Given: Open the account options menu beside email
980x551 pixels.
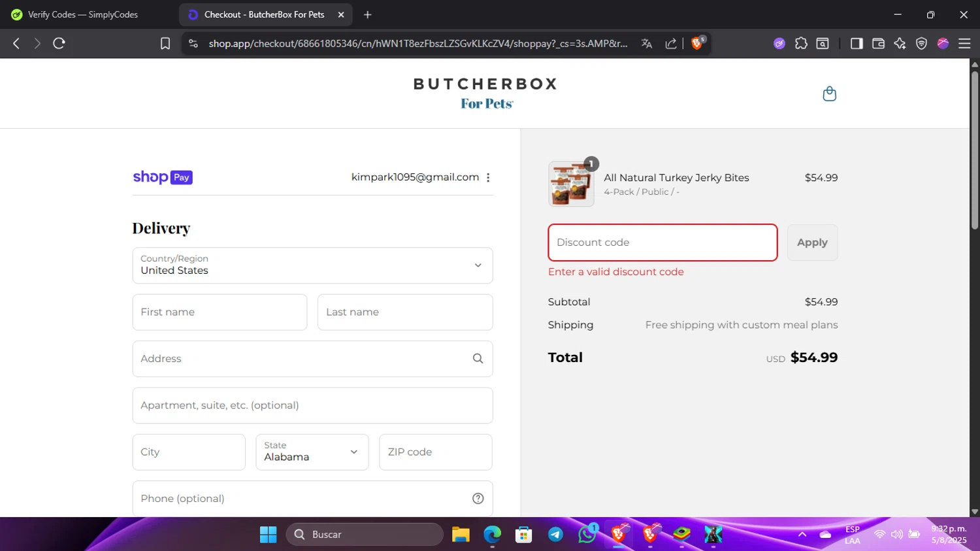Looking at the screenshot, I should point(488,177).
